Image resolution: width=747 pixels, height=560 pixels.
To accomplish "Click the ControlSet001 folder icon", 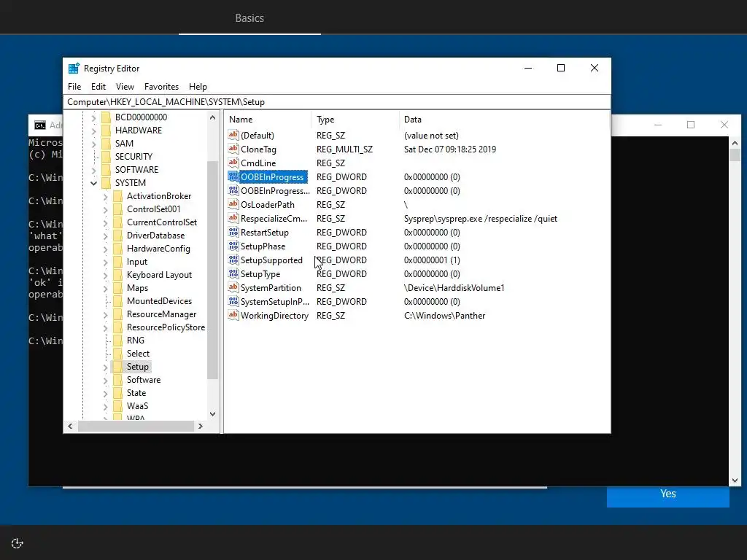I will 117,209.
